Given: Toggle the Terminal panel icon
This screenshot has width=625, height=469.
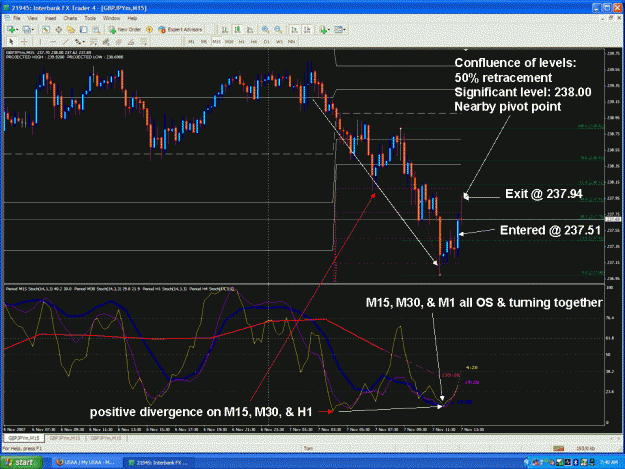Looking at the screenshot, I should coord(83,29).
